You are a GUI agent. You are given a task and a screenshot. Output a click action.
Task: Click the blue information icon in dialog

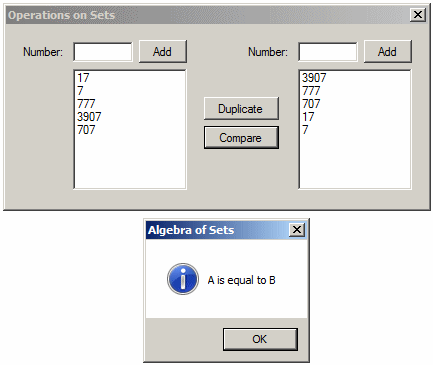click(183, 279)
